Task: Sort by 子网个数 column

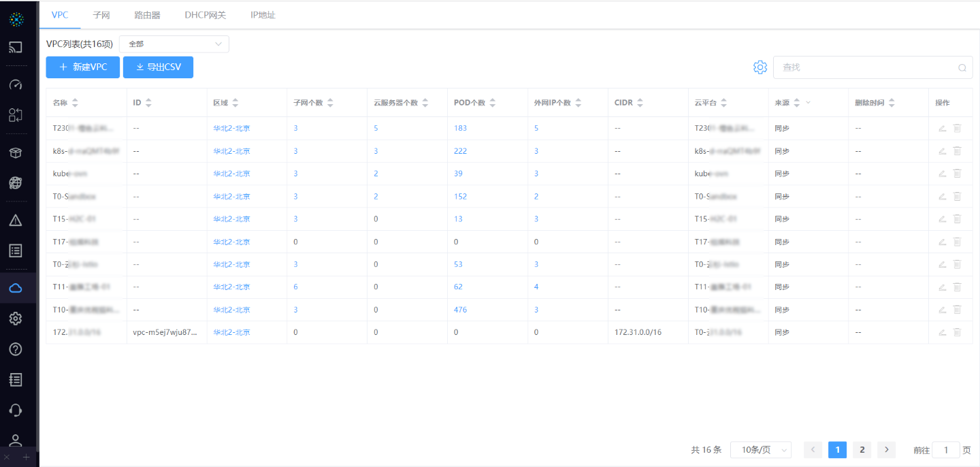Action: pyautogui.click(x=330, y=103)
